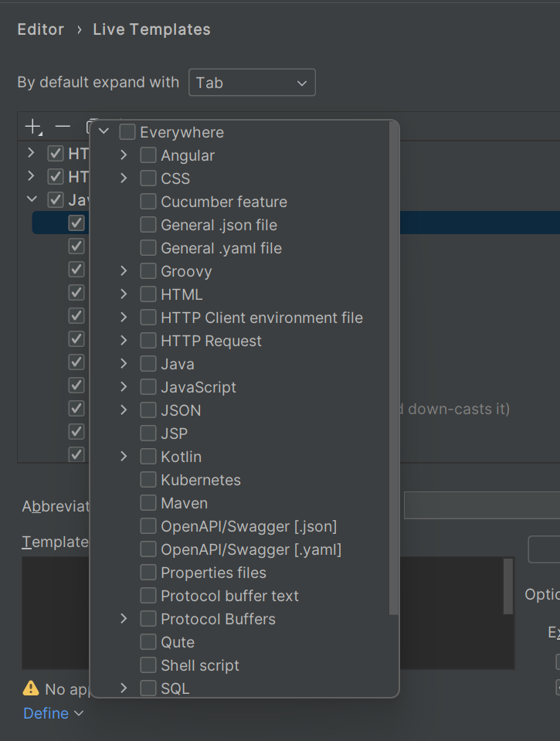Screen dimensions: 560x741
Task: Enable the Qute checkbox
Action: 148,641
